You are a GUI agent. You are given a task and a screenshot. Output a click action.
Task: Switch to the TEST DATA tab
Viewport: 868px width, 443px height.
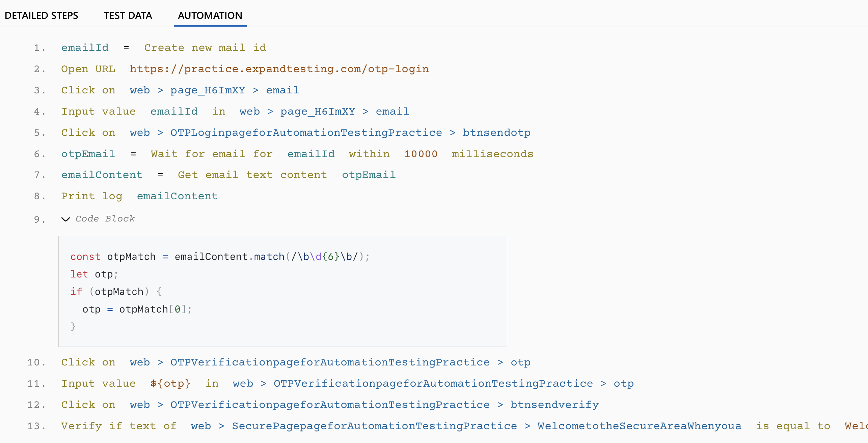click(128, 16)
